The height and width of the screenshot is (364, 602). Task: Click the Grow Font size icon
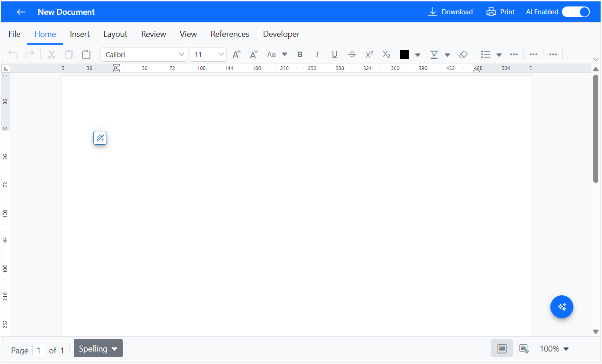pos(236,54)
